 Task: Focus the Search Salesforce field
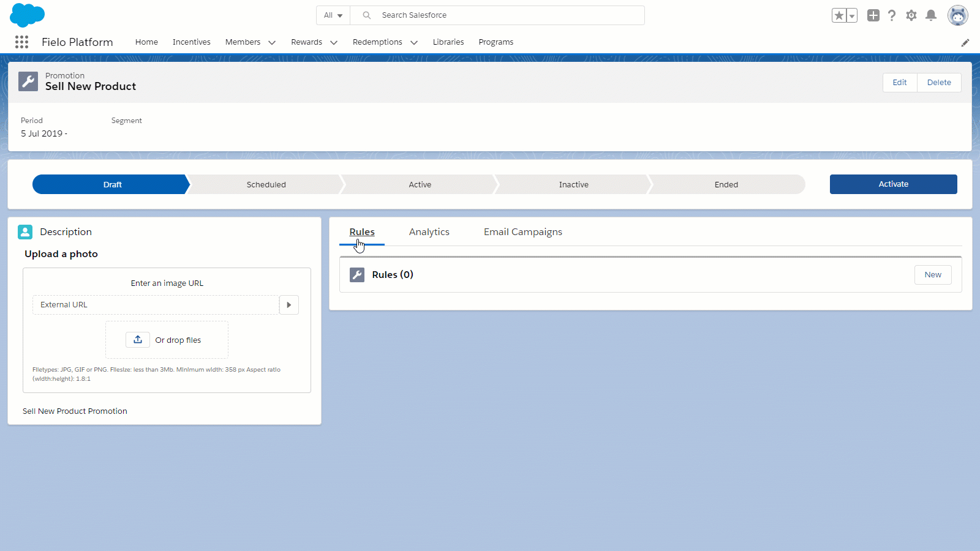pyautogui.click(x=497, y=15)
